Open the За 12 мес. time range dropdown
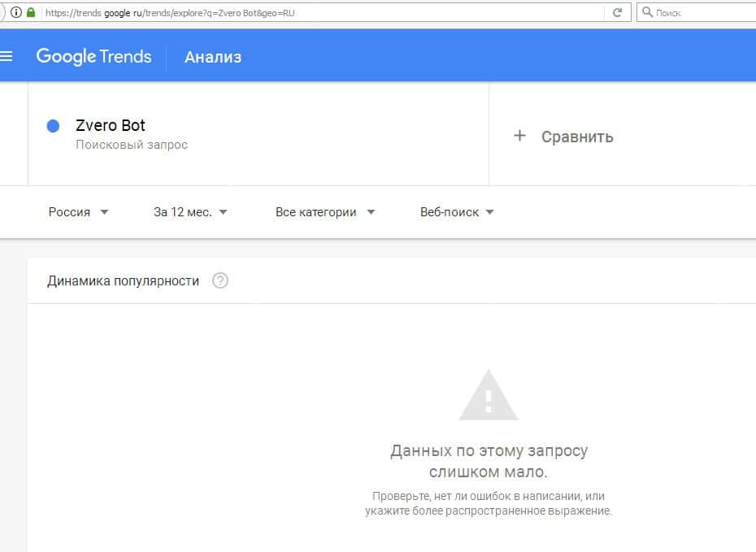 [190, 212]
